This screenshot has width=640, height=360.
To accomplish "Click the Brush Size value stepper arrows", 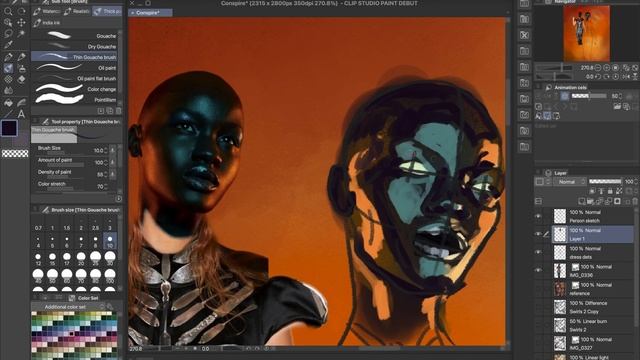I will pos(106,151).
